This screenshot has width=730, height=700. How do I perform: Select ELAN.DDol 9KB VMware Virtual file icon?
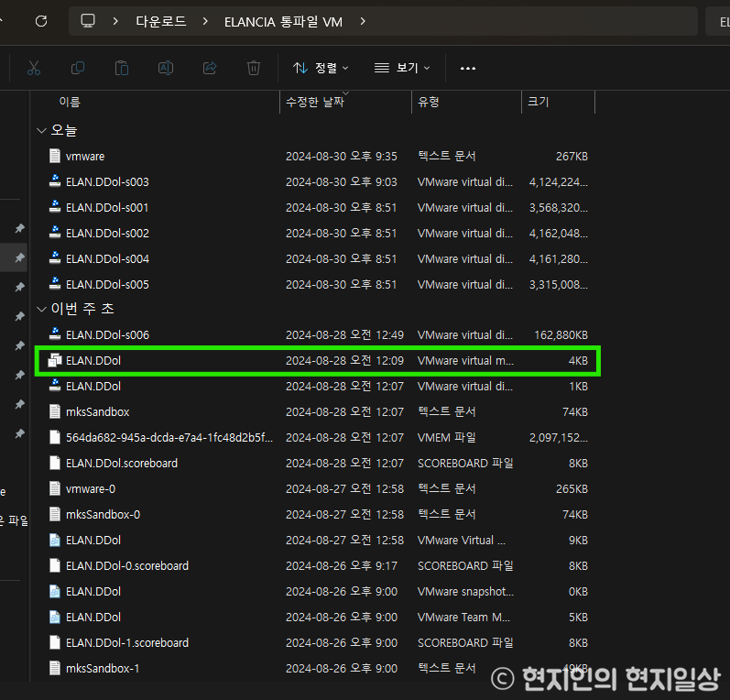tap(55, 540)
